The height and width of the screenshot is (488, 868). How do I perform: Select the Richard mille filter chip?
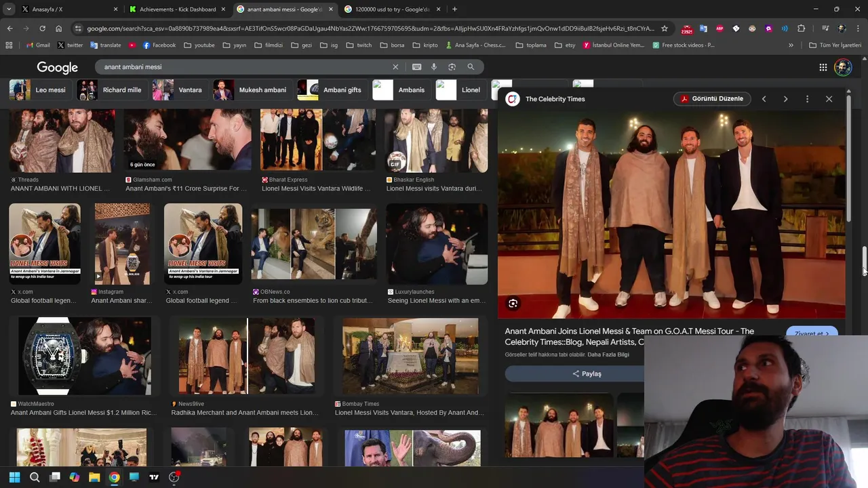click(x=110, y=89)
